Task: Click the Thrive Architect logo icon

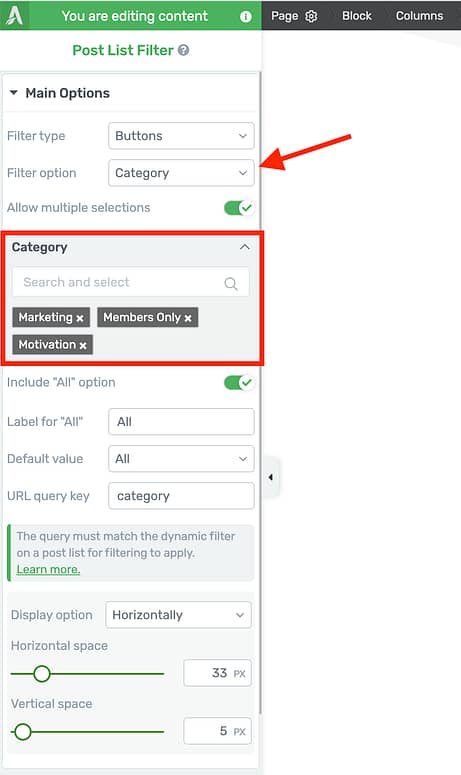Action: tap(14, 15)
